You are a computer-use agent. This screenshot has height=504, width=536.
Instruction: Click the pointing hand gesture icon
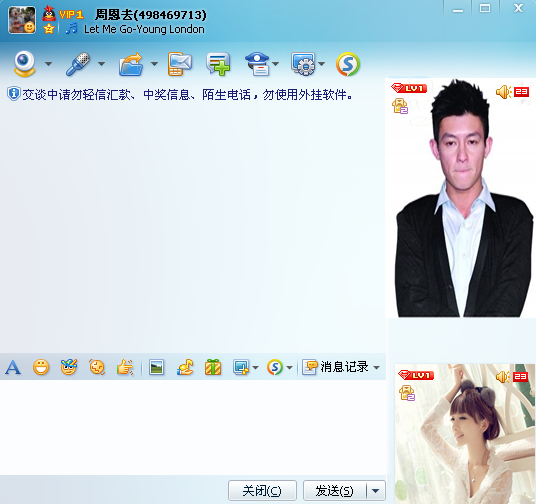click(125, 368)
